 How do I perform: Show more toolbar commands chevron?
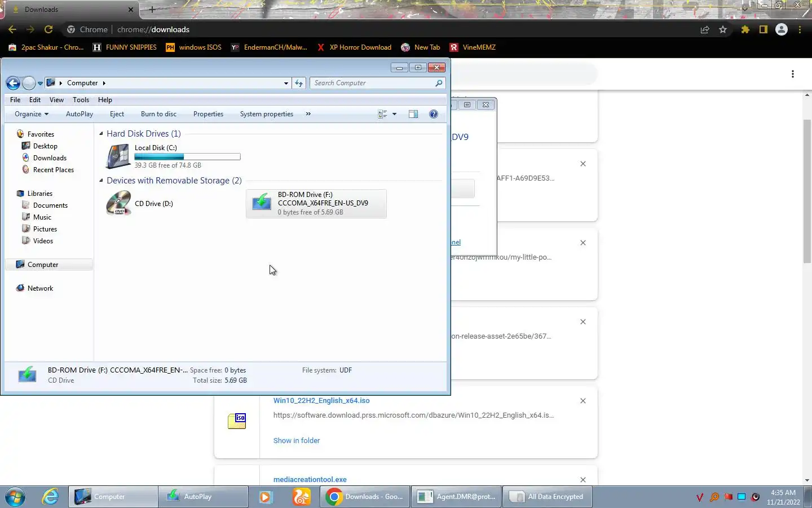click(308, 114)
